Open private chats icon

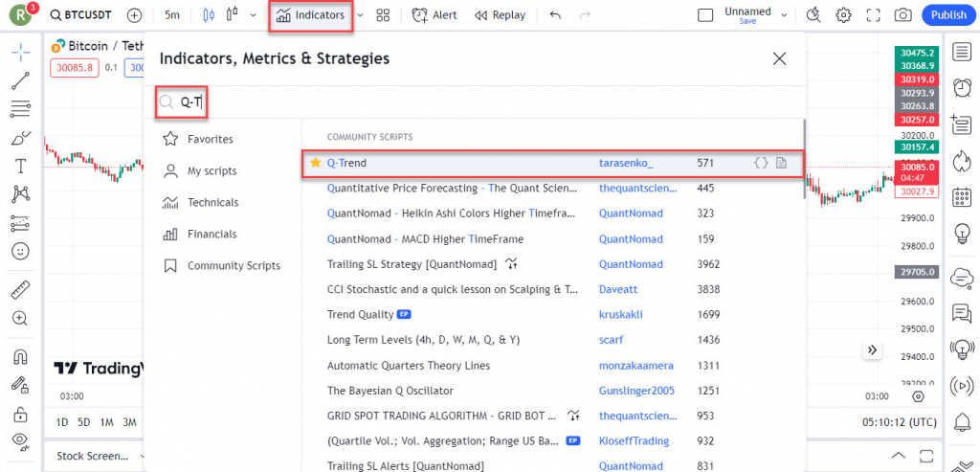click(960, 313)
